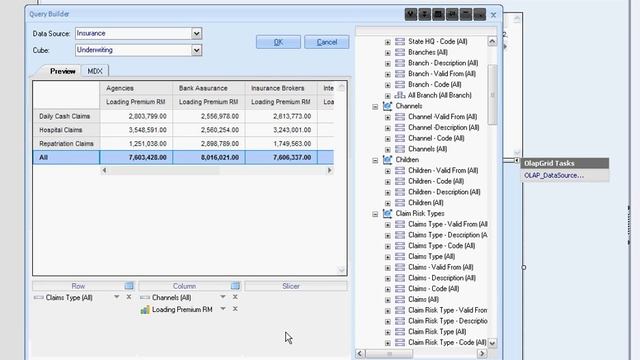Click preview grid horizontal scrollbar left arrow
The image size is (640, 360).
(x=104, y=170)
